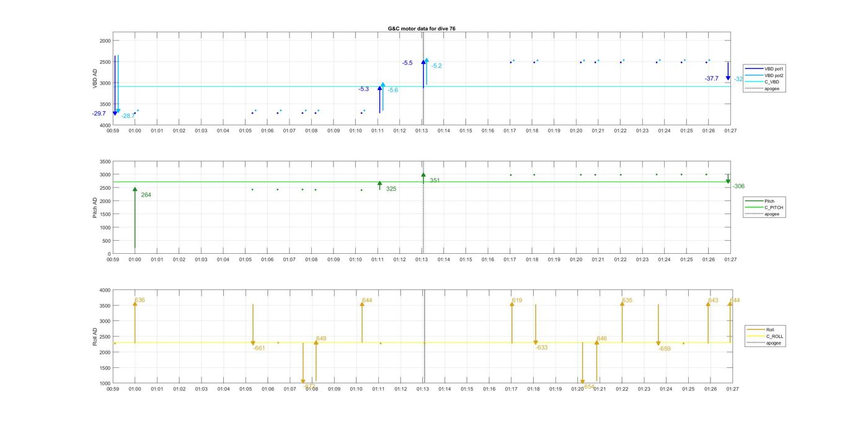Click the 325 pitch data label
The width and height of the screenshot is (868, 430).
coord(391,189)
